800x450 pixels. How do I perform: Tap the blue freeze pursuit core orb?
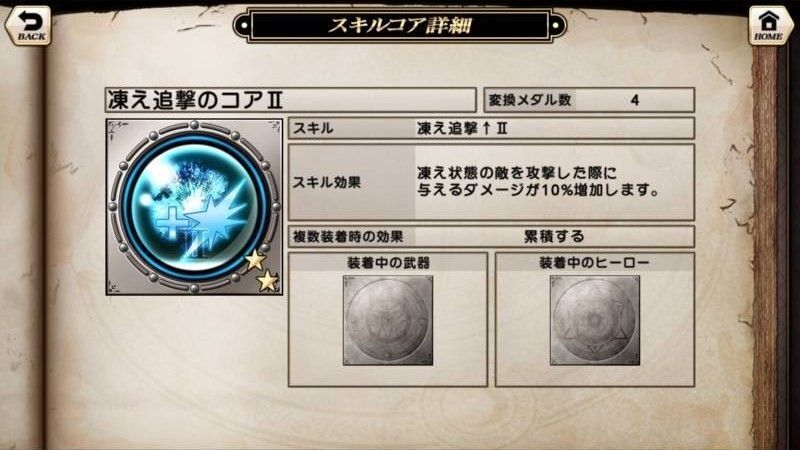pyautogui.click(x=194, y=207)
